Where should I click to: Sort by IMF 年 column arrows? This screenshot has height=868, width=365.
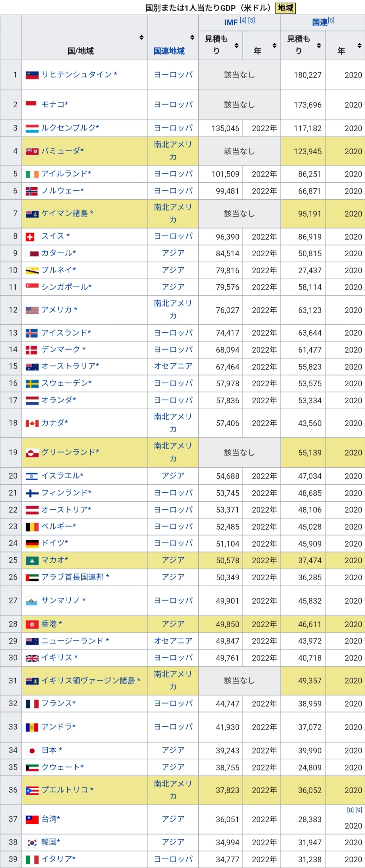(275, 46)
